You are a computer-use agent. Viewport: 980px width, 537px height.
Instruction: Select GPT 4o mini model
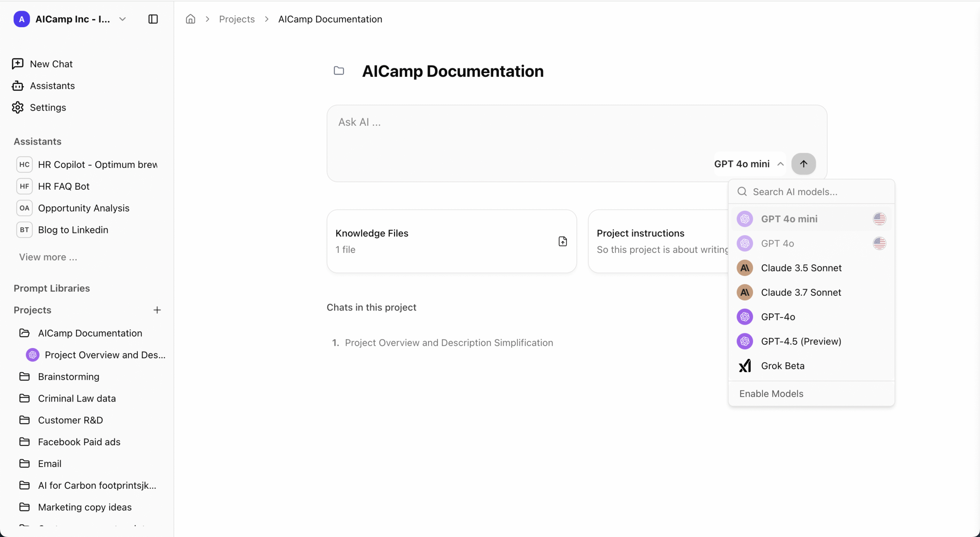tap(811, 219)
